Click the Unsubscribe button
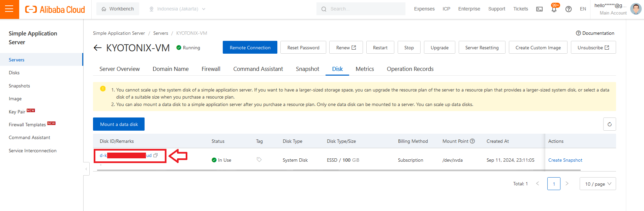This screenshot has width=644, height=211. click(593, 47)
